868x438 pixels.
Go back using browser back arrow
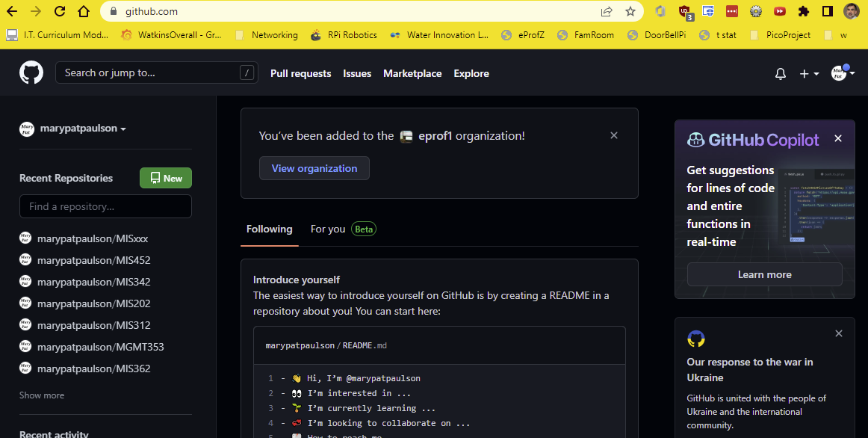coord(12,11)
